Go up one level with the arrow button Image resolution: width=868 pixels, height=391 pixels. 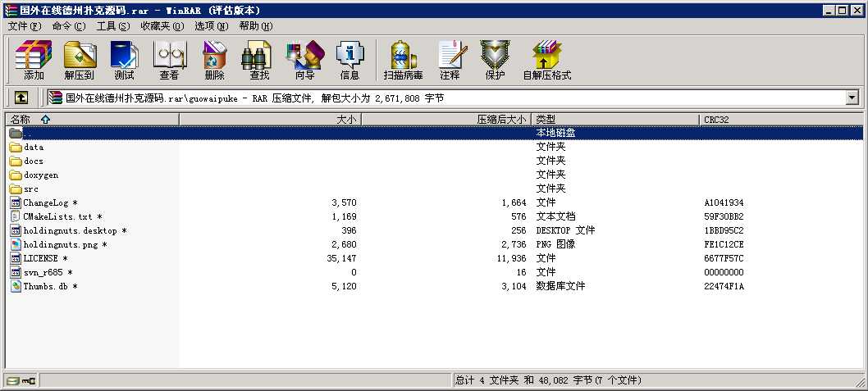click(21, 98)
